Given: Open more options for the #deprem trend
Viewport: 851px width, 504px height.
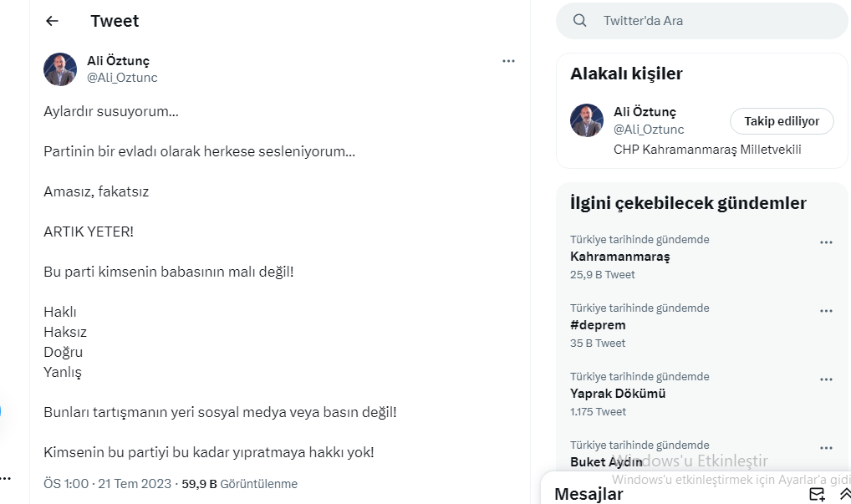Looking at the screenshot, I should click(826, 311).
